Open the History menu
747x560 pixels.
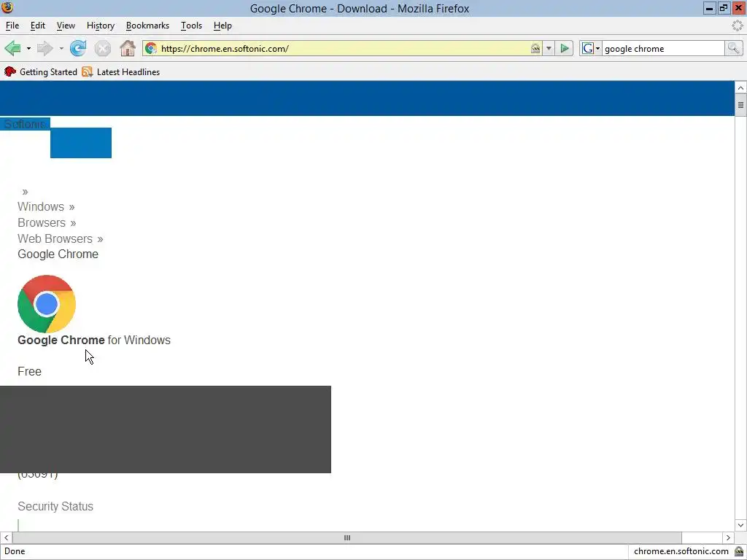point(101,26)
